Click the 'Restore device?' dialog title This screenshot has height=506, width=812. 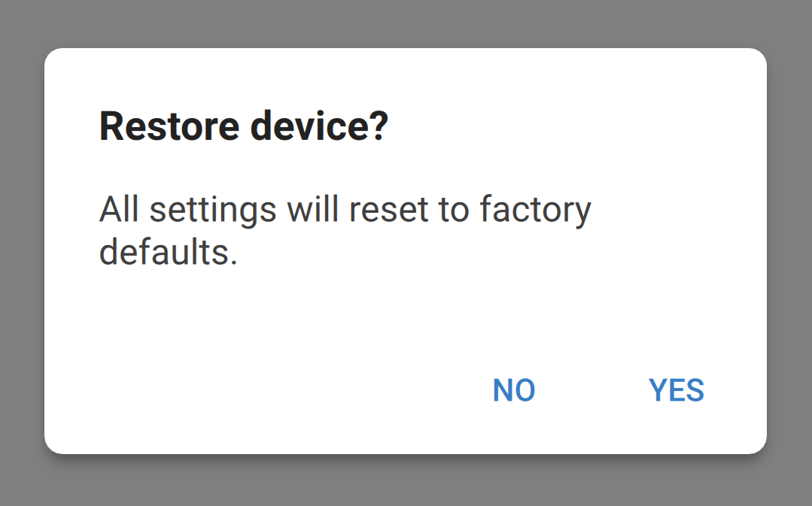coord(242,126)
